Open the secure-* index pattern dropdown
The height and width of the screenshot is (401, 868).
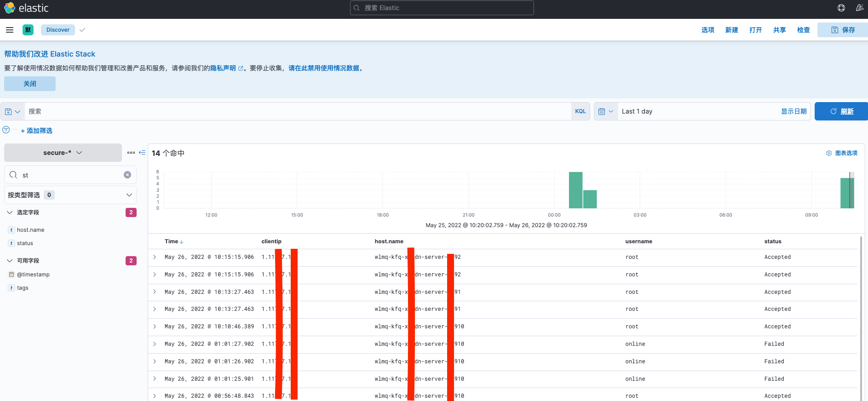click(63, 153)
